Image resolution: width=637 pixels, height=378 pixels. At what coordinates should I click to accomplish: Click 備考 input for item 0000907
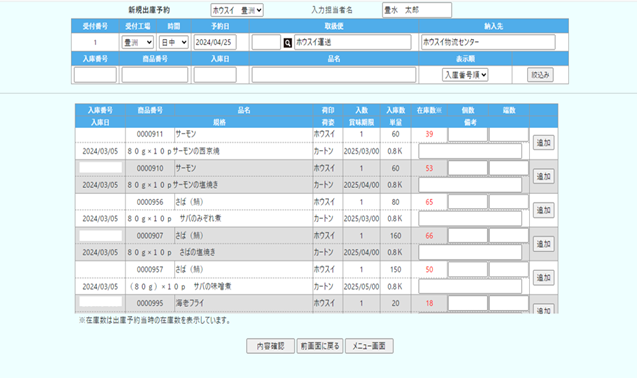pos(470,252)
